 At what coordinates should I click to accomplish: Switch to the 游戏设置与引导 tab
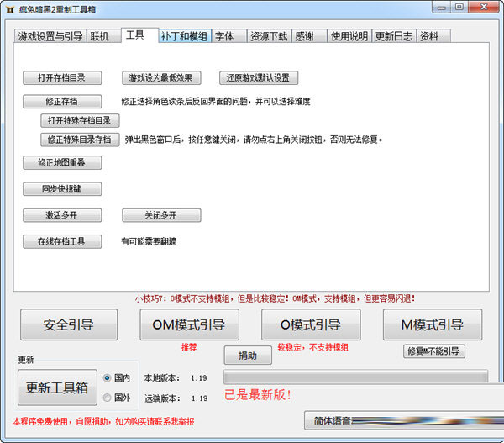pos(50,36)
